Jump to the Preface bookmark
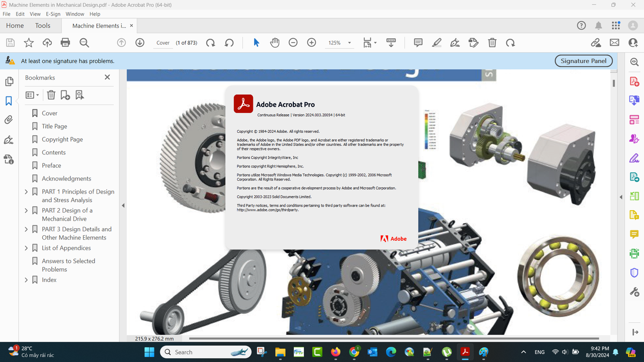The width and height of the screenshot is (644, 362). [51, 165]
